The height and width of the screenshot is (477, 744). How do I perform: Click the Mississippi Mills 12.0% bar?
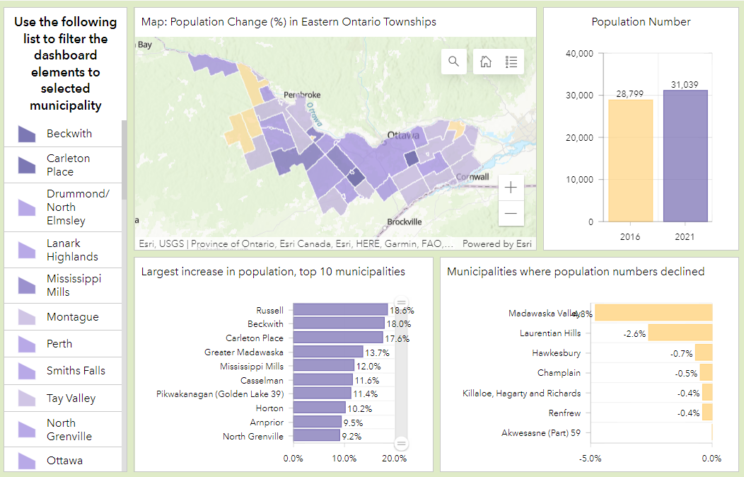tap(324, 365)
